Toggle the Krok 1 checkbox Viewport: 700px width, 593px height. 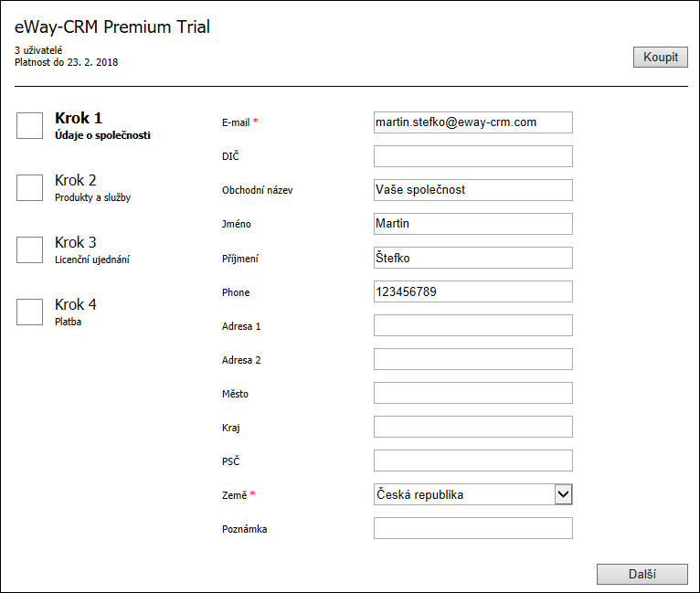[29, 125]
